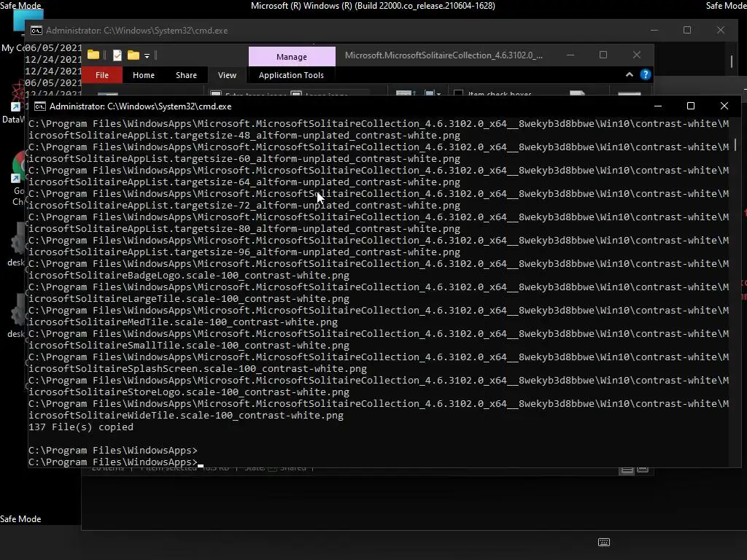Open Explorer help with the blue question mark

(x=646, y=75)
